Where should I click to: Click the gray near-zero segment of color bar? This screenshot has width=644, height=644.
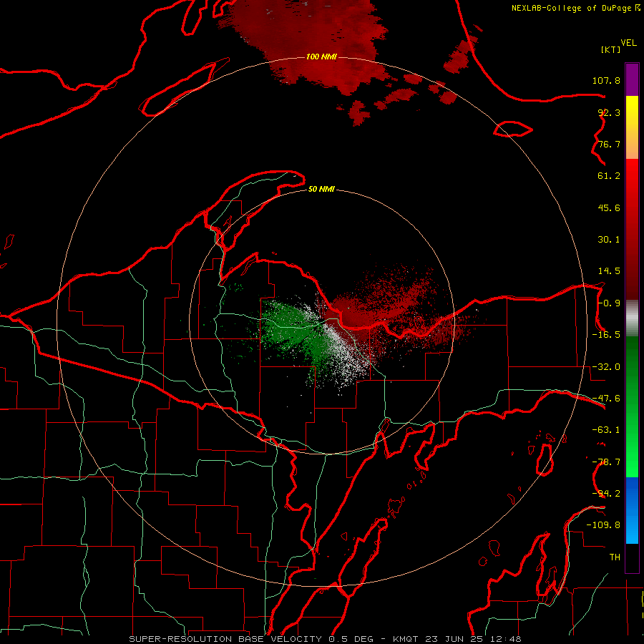632,318
